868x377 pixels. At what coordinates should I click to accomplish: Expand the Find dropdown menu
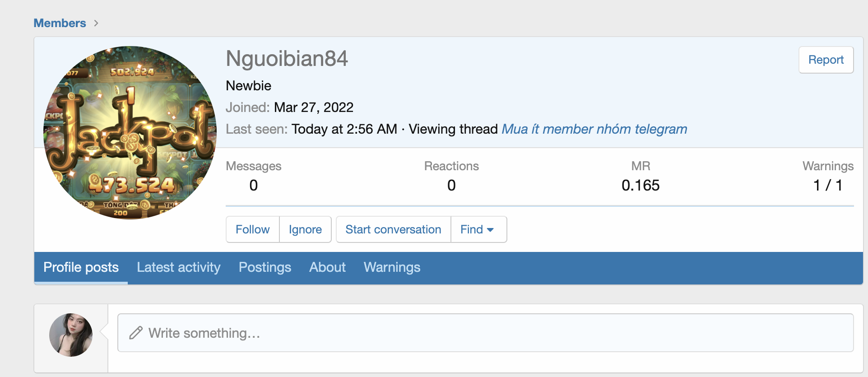[478, 229]
